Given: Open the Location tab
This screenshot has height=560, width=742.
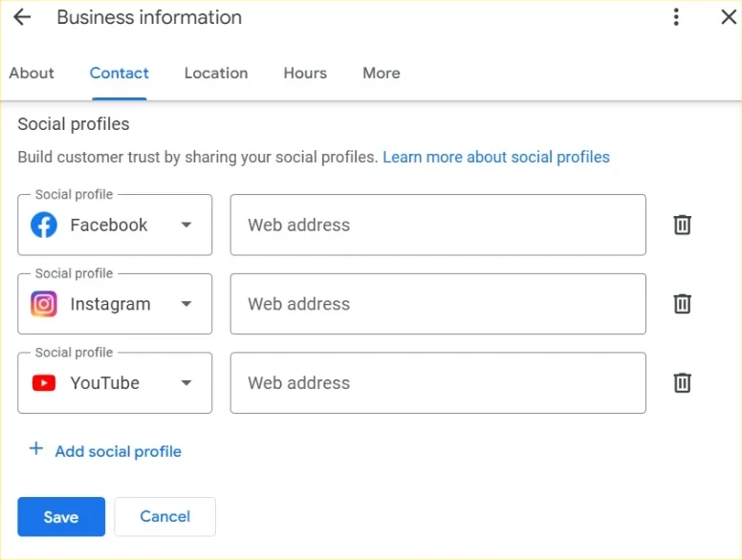Looking at the screenshot, I should coord(216,73).
